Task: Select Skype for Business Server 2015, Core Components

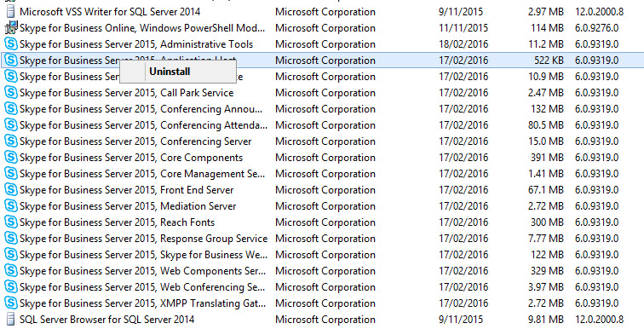Action: pyautogui.click(x=131, y=158)
